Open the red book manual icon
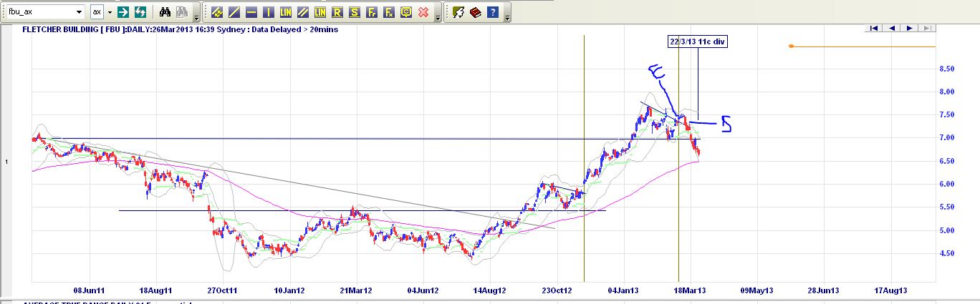This screenshot has height=304, width=980. (476, 12)
